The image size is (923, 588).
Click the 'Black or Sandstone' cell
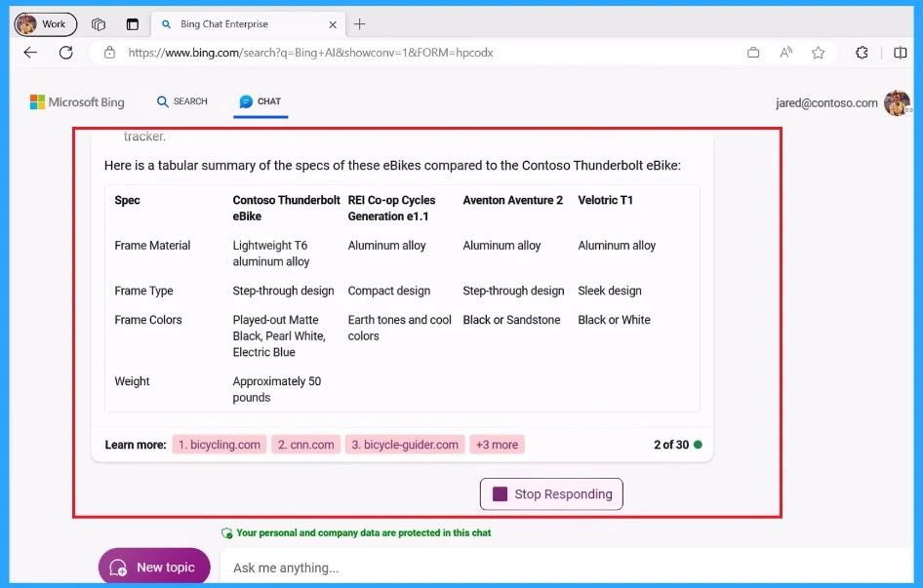pyautogui.click(x=511, y=320)
